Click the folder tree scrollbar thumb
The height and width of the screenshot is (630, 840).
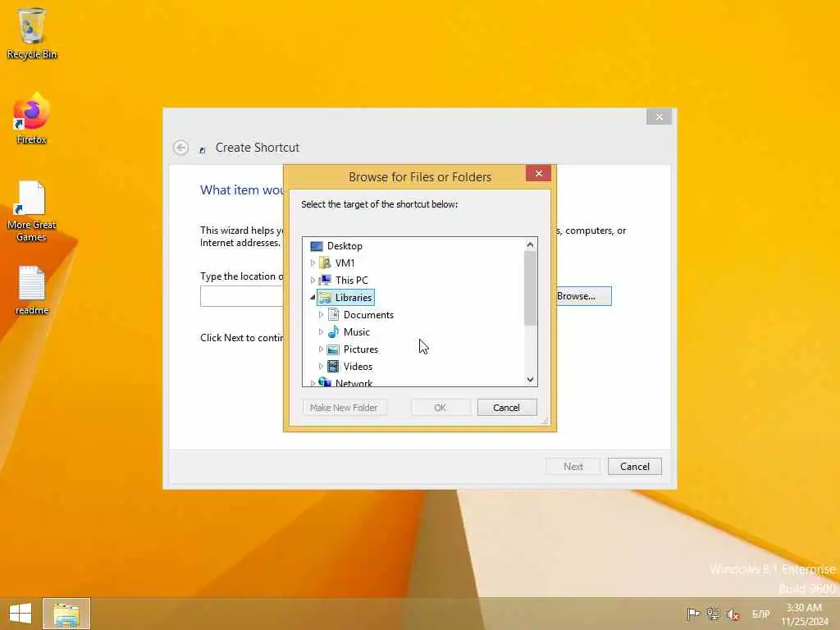pos(531,288)
